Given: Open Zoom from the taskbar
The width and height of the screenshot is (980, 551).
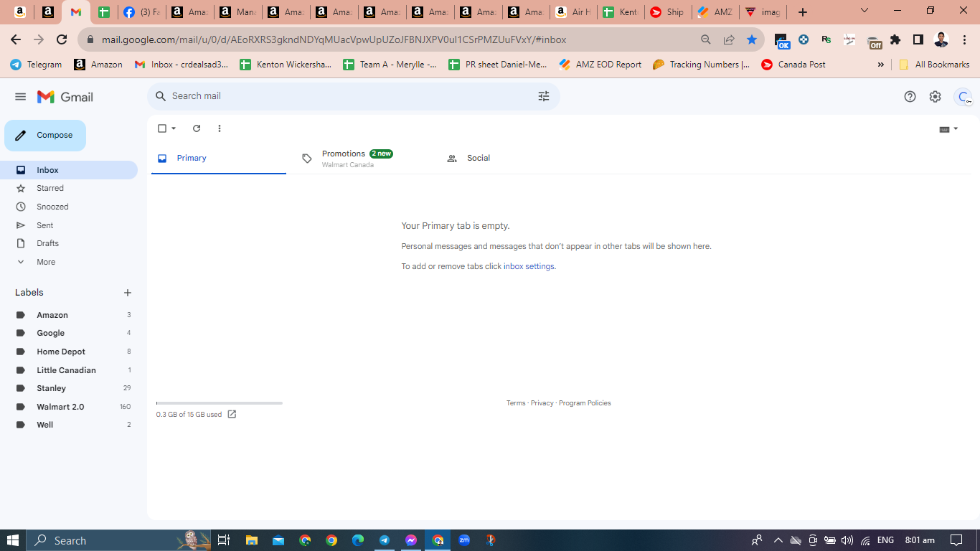Looking at the screenshot, I should click(464, 540).
